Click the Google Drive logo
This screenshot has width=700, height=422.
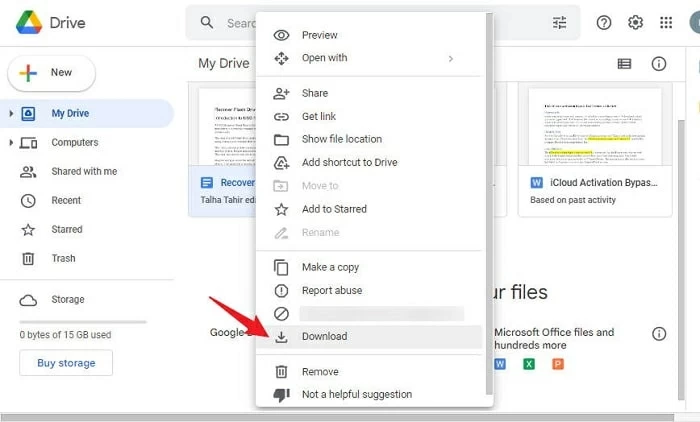(27, 22)
